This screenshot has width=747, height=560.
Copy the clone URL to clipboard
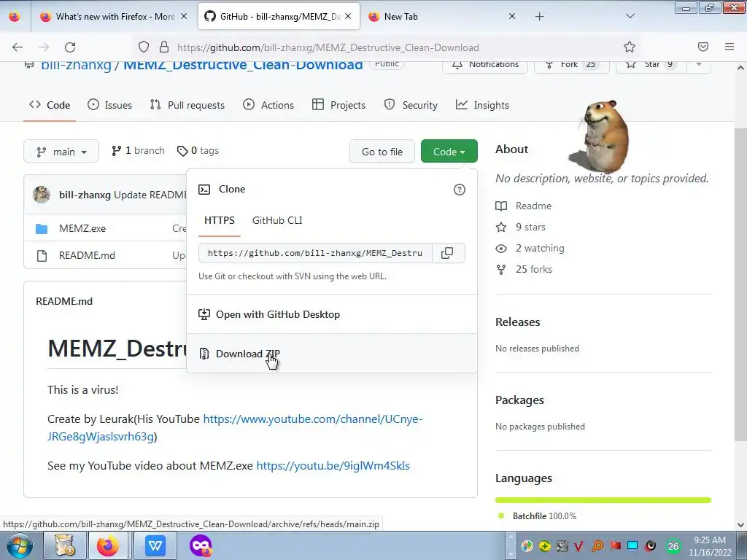coord(447,253)
